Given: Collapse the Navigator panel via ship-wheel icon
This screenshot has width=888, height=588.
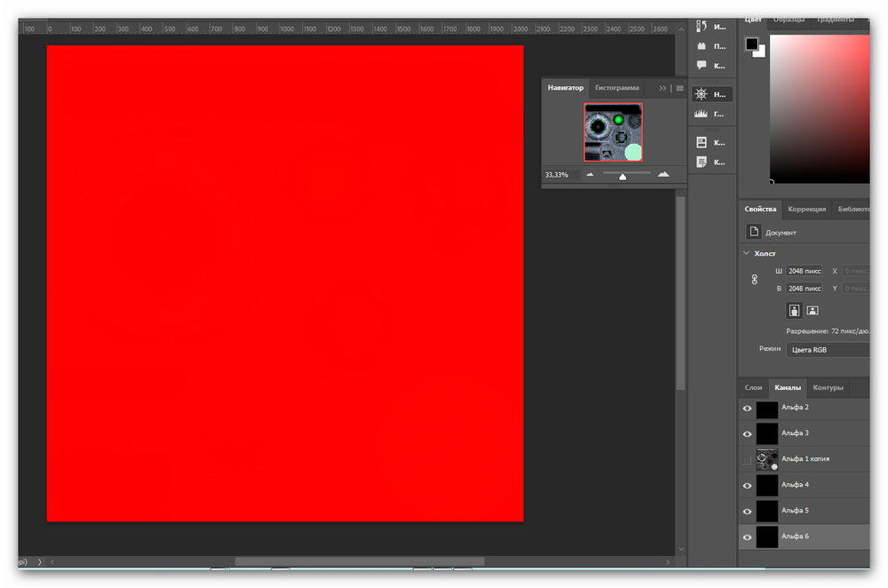Looking at the screenshot, I should pyautogui.click(x=702, y=94).
